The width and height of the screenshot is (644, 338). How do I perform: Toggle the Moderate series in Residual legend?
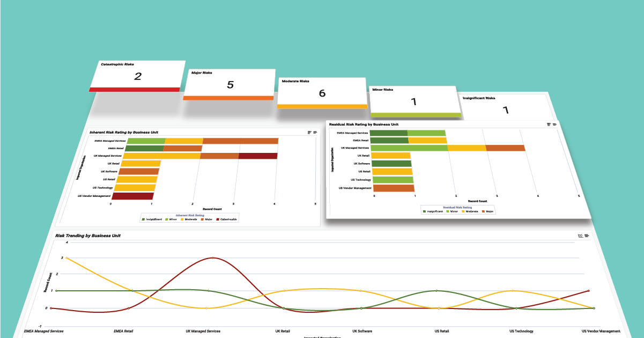pyautogui.click(x=463, y=211)
